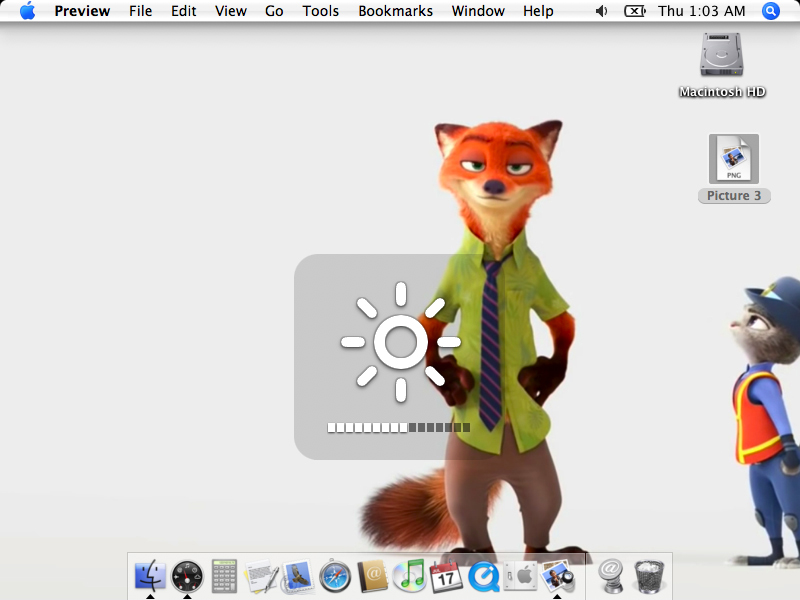
Task: Click the battery status icon
Action: click(x=635, y=11)
